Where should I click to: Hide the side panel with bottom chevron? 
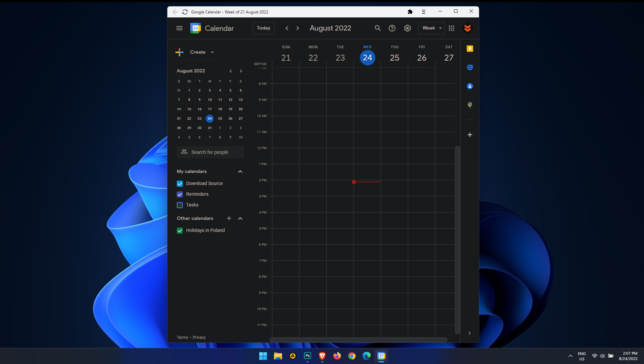470,333
